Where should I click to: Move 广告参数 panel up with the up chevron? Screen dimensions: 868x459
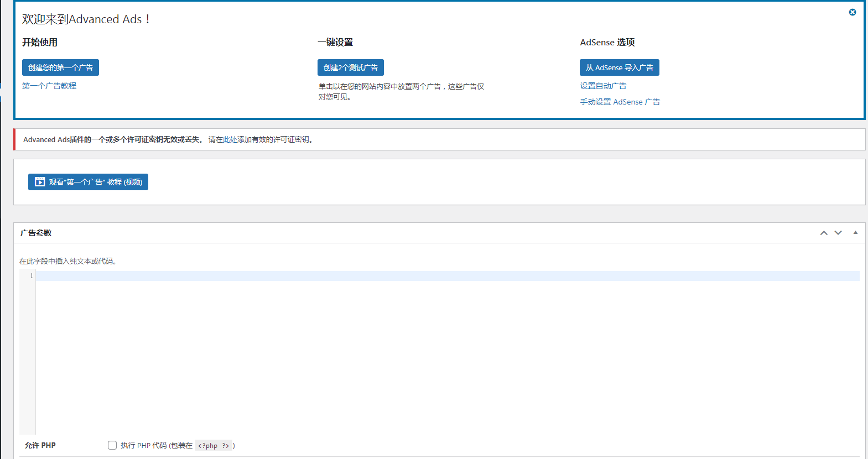[824, 233]
